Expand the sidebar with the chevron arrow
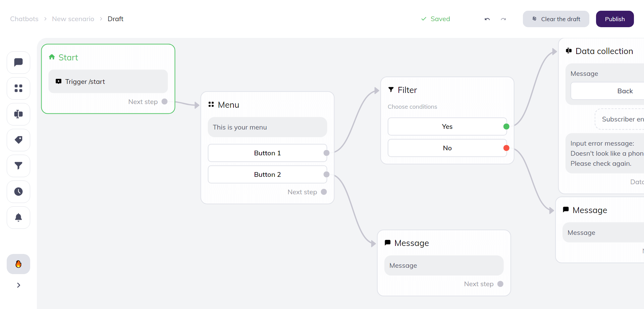This screenshot has height=309, width=644. [x=18, y=285]
